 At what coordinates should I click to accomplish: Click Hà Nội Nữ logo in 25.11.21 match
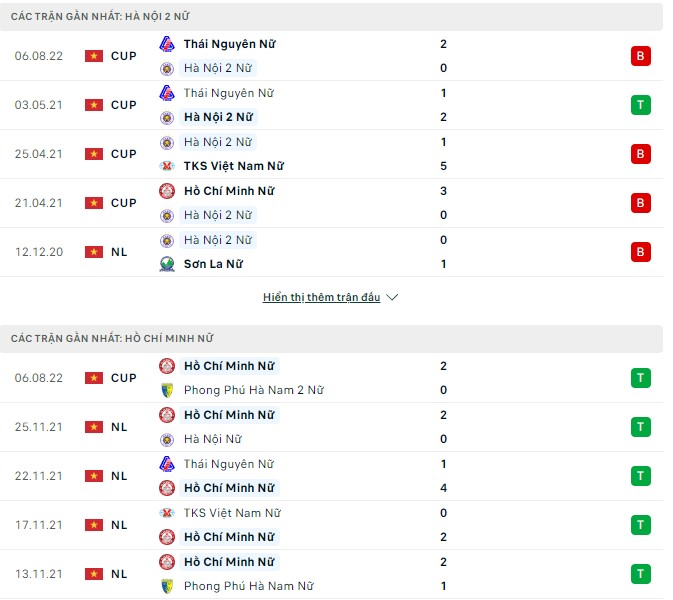[167, 439]
